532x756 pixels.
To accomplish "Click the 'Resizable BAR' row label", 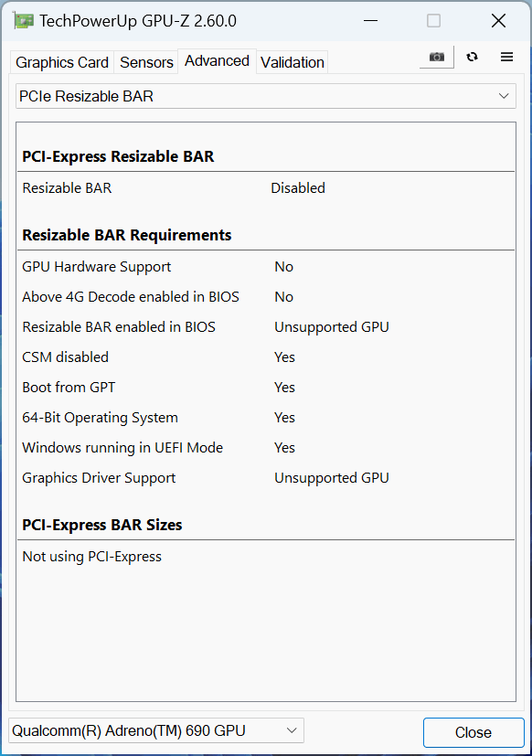I will [x=67, y=188].
